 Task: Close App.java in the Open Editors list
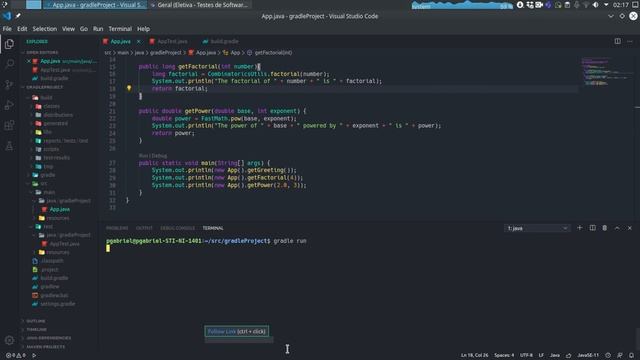click(29, 61)
